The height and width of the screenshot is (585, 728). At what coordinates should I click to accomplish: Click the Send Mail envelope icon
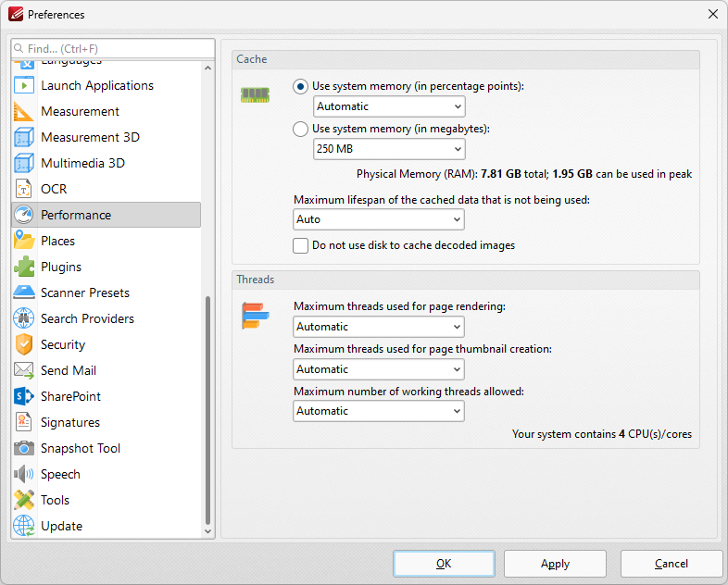(x=24, y=370)
